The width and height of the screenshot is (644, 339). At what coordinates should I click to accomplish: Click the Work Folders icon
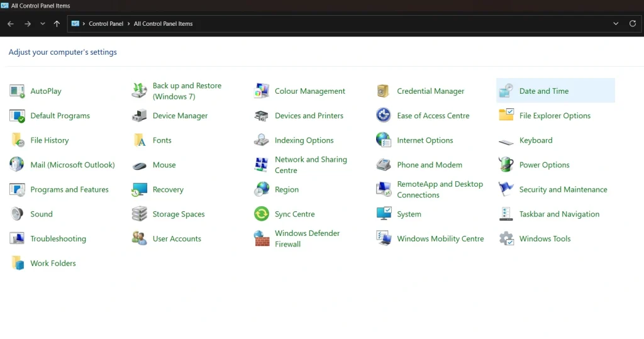pyautogui.click(x=18, y=263)
